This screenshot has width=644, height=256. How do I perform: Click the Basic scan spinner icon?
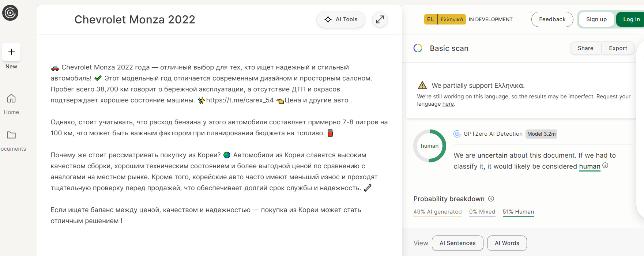point(418,48)
